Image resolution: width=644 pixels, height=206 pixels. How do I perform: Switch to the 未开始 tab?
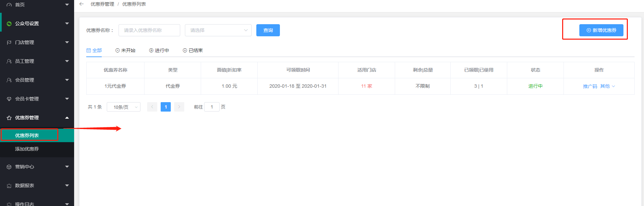[x=125, y=50]
